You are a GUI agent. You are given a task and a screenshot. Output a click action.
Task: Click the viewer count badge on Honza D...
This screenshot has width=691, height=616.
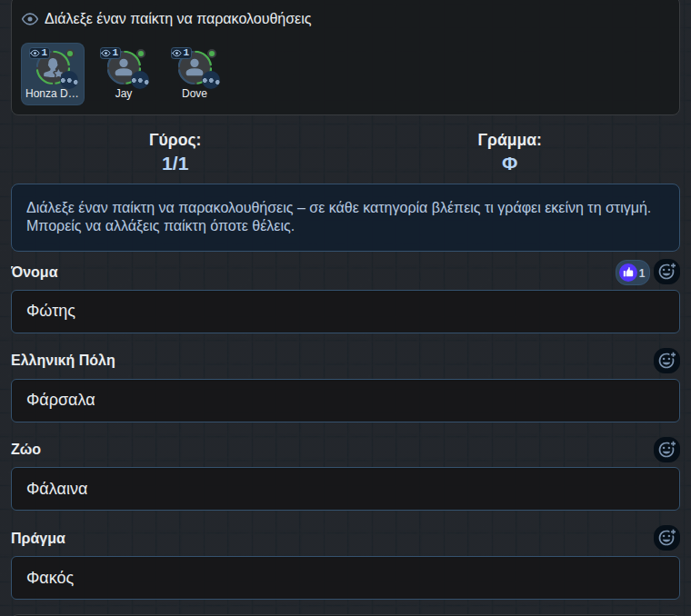click(x=39, y=53)
